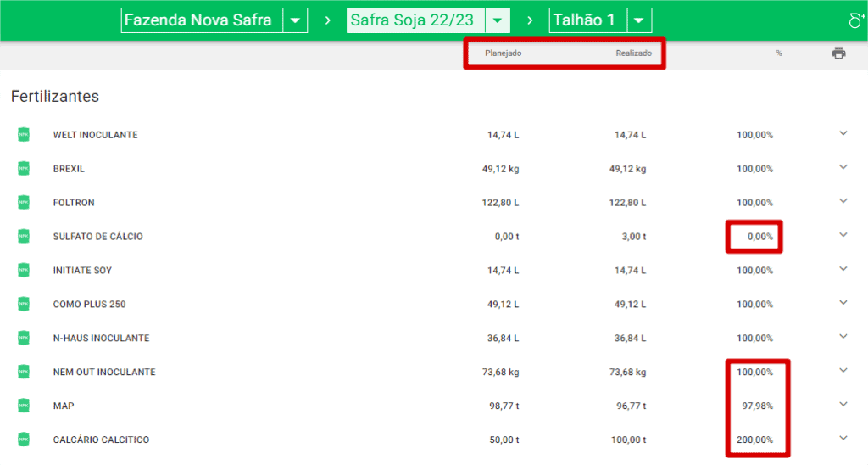
Task: Click the MAP fertilizer icon
Action: (x=24, y=406)
